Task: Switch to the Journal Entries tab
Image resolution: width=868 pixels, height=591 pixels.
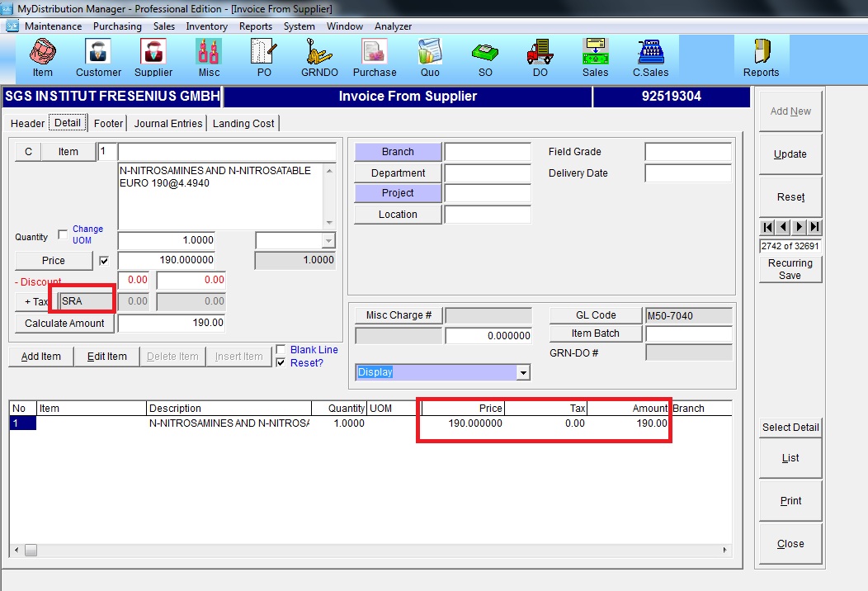Action: [x=168, y=124]
